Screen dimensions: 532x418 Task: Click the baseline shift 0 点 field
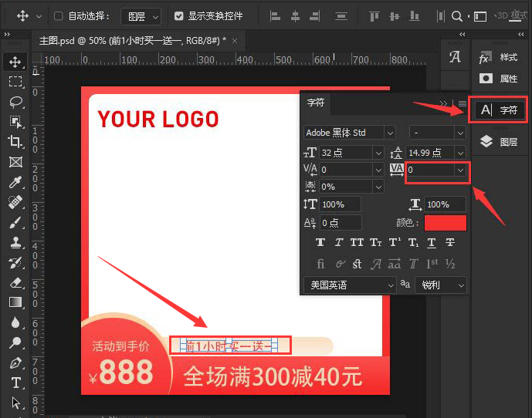[x=341, y=223]
